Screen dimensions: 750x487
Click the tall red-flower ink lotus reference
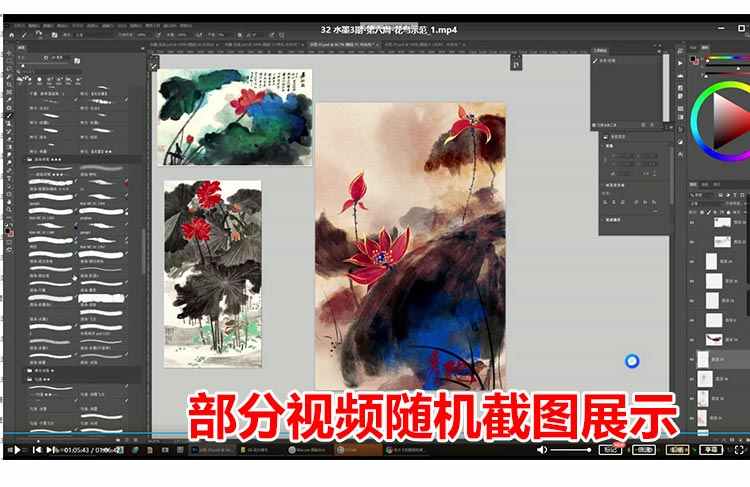click(213, 274)
